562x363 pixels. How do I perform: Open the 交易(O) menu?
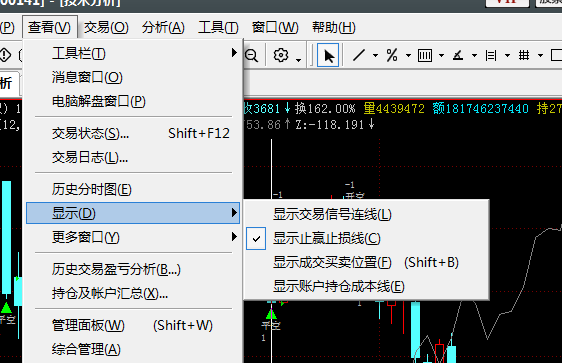(106, 27)
